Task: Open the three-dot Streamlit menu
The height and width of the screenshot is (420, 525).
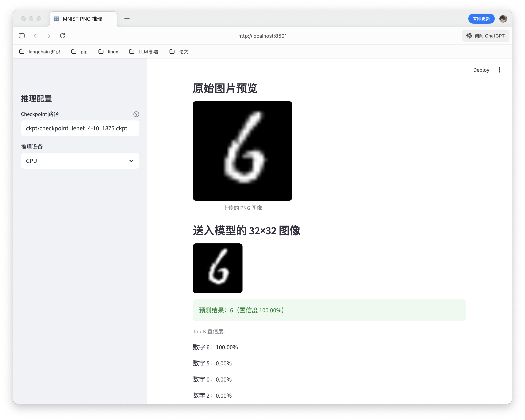Action: [x=499, y=70]
